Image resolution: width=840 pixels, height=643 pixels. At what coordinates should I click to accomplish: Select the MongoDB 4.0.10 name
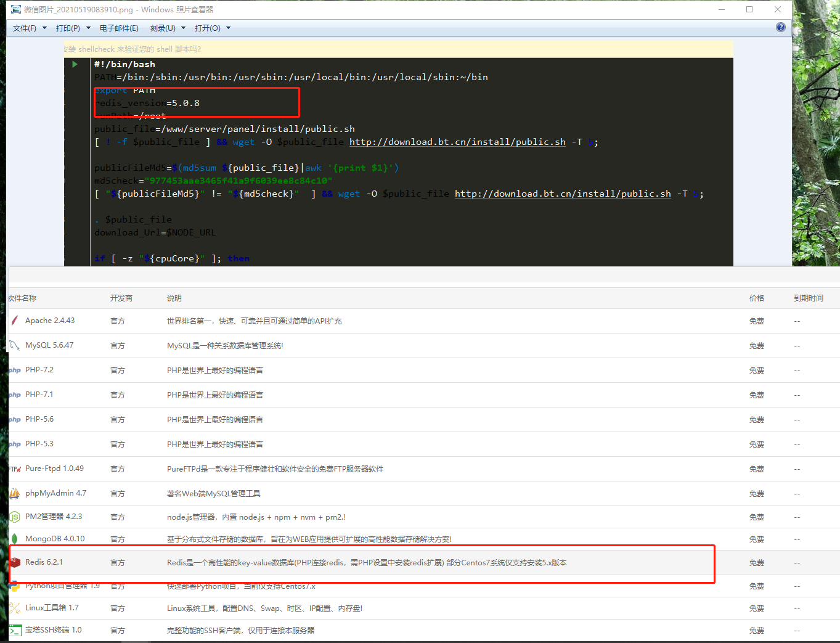point(55,539)
